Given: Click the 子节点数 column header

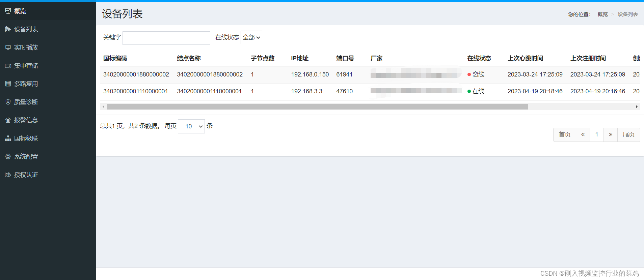Looking at the screenshot, I should 263,58.
